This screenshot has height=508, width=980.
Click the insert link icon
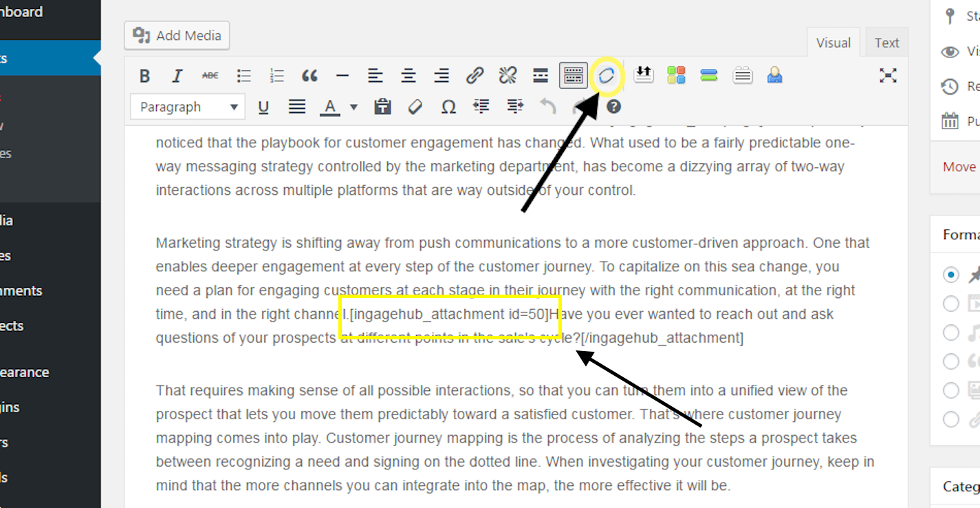[x=475, y=76]
